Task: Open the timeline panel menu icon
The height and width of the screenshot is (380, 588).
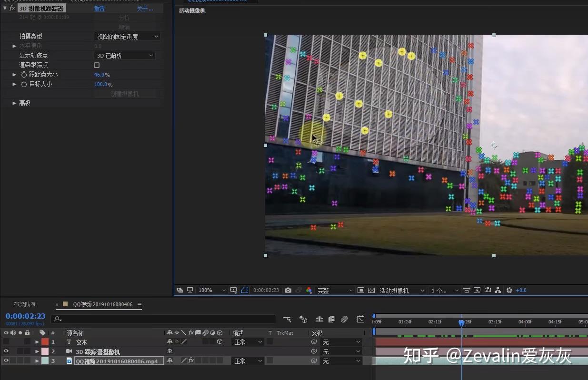Action: (x=139, y=304)
